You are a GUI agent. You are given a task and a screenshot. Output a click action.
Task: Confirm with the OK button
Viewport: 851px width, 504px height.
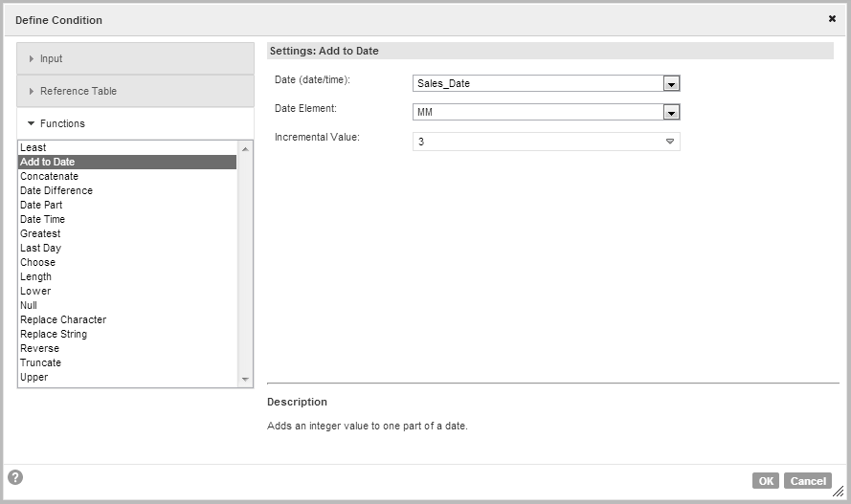tap(766, 481)
